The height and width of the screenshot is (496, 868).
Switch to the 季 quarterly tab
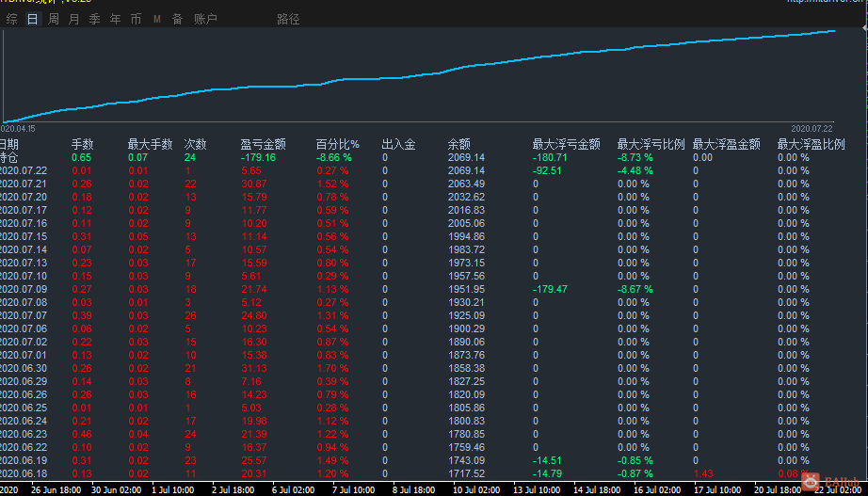[x=95, y=20]
